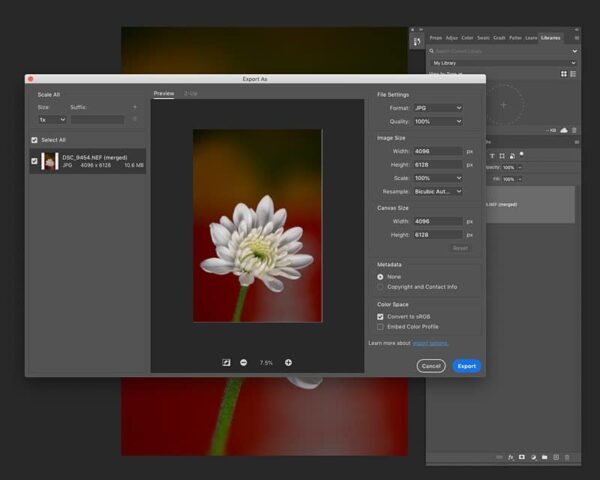Open the 1x size dropdown
The height and width of the screenshot is (480, 600).
[52, 120]
